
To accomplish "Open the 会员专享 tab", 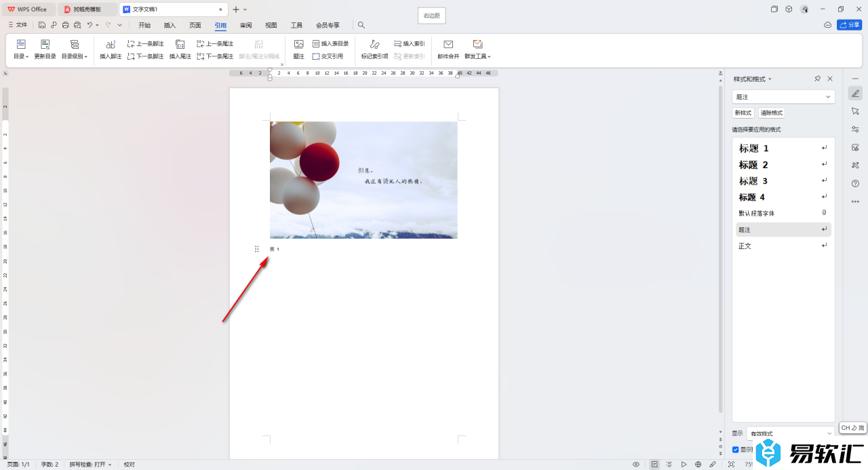I will pos(328,25).
